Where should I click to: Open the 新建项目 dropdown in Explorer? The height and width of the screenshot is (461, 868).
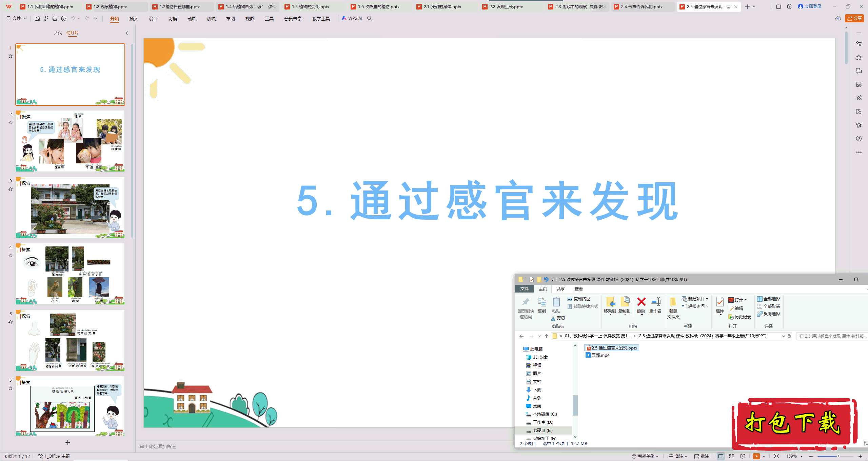click(695, 299)
